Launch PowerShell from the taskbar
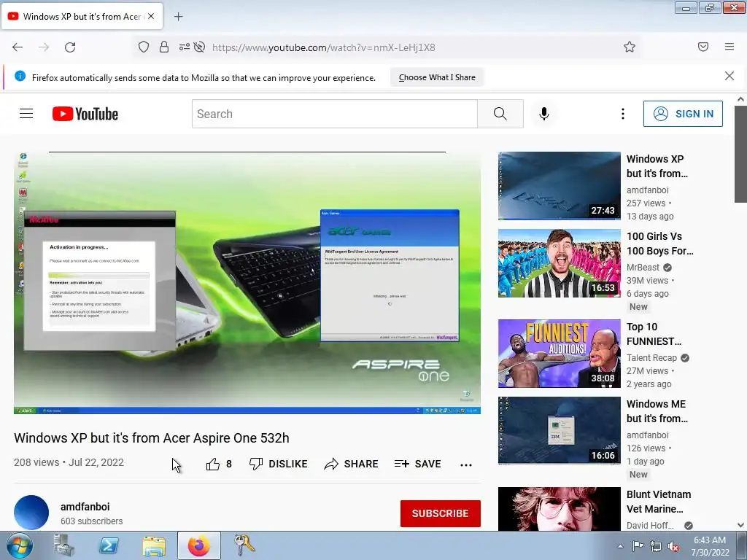The height and width of the screenshot is (560, 747). coord(109,545)
